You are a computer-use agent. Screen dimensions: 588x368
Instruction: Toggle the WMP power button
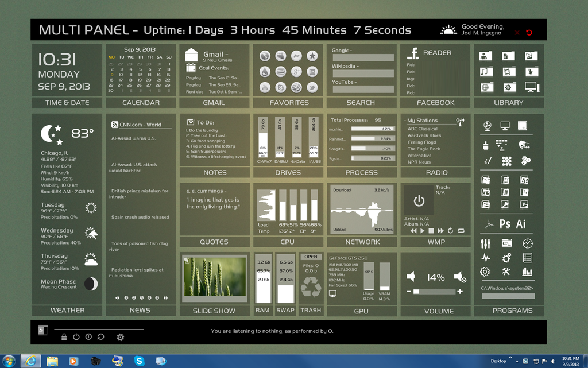pyautogui.click(x=419, y=201)
